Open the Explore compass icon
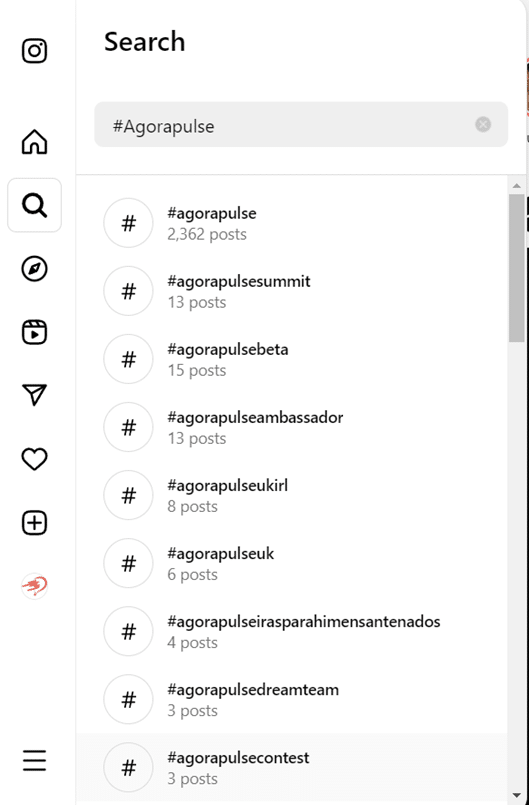The height and width of the screenshot is (805, 529). 34,269
